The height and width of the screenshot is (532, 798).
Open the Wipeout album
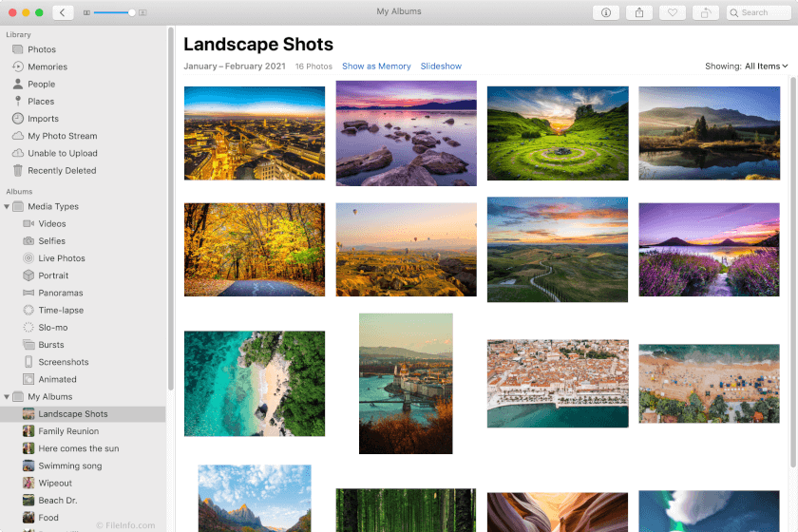pos(83,484)
